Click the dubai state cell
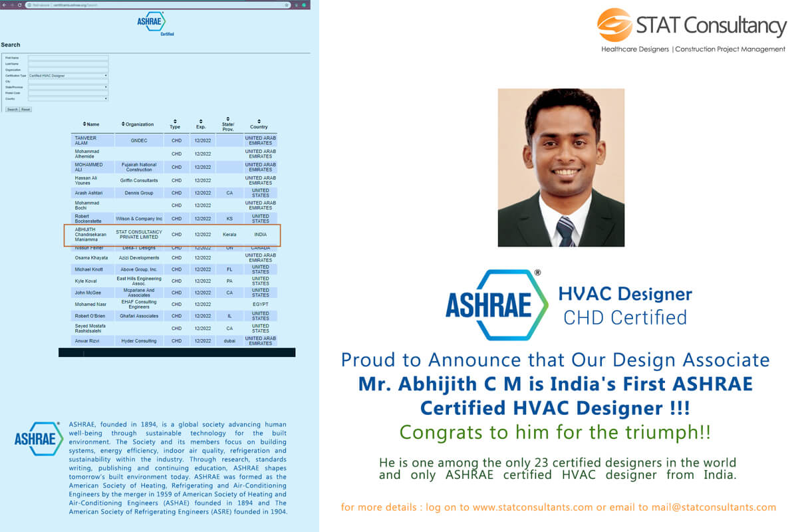Viewport: 798px width, 532px height. (x=229, y=340)
